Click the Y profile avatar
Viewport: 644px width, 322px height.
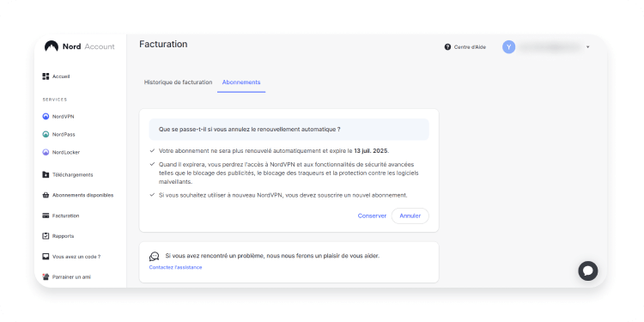(508, 47)
